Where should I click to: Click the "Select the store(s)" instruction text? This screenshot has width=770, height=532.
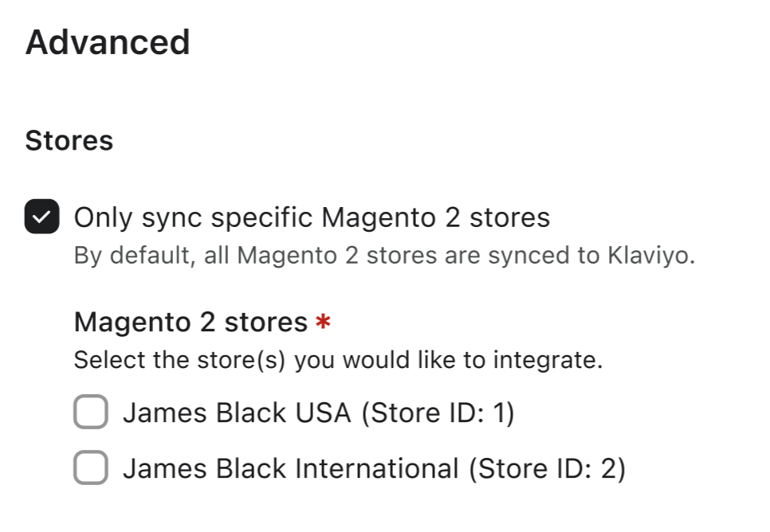338,360
